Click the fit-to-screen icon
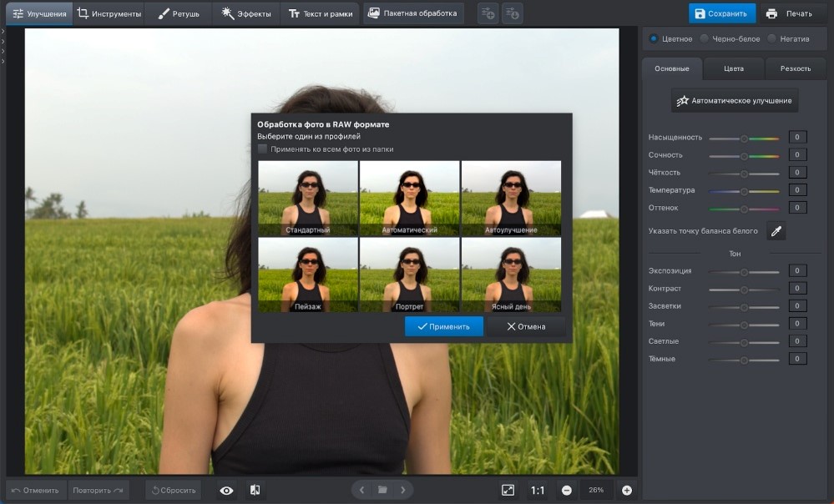Image resolution: width=834 pixels, height=504 pixels. click(x=508, y=491)
